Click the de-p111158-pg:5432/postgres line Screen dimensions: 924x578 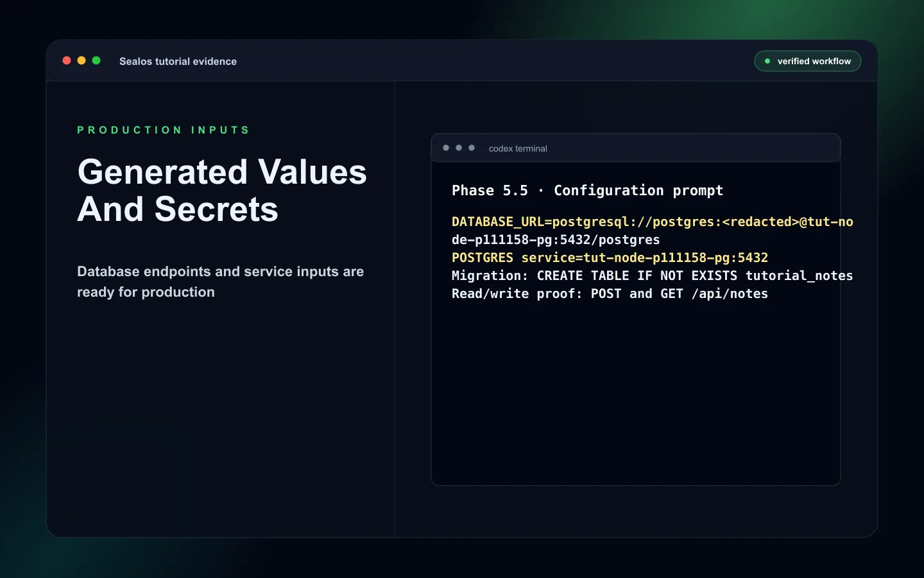point(556,240)
